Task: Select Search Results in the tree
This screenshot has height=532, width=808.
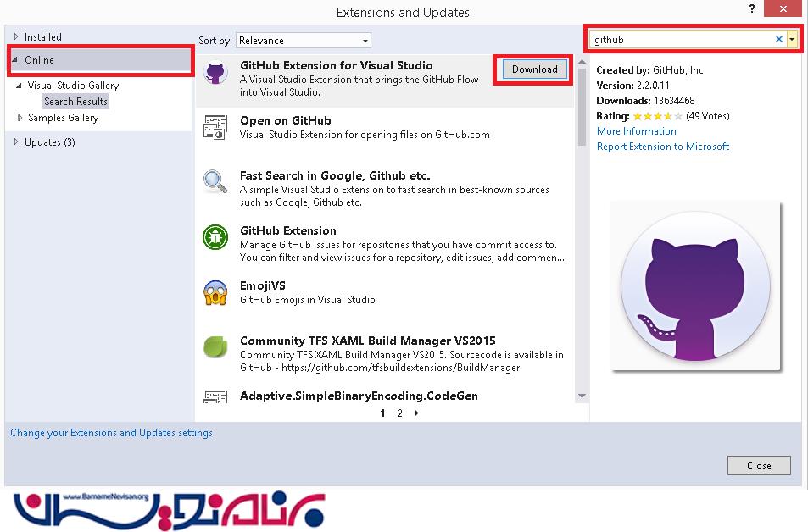Action: [x=75, y=102]
